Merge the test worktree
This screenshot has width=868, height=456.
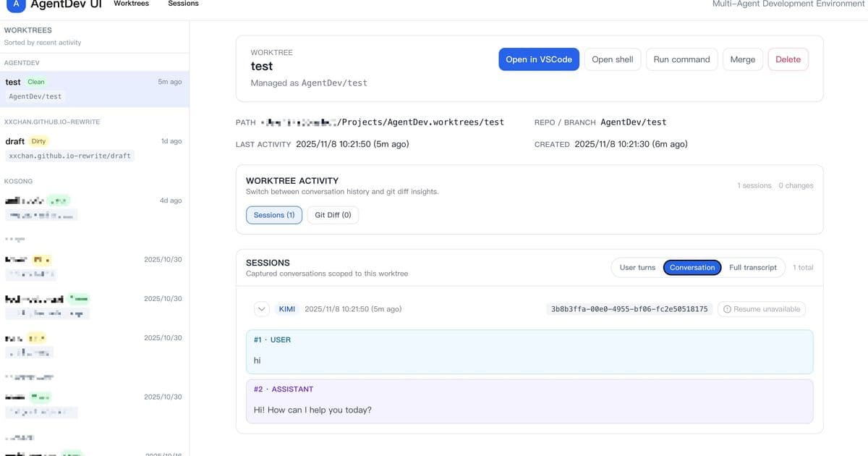743,59
